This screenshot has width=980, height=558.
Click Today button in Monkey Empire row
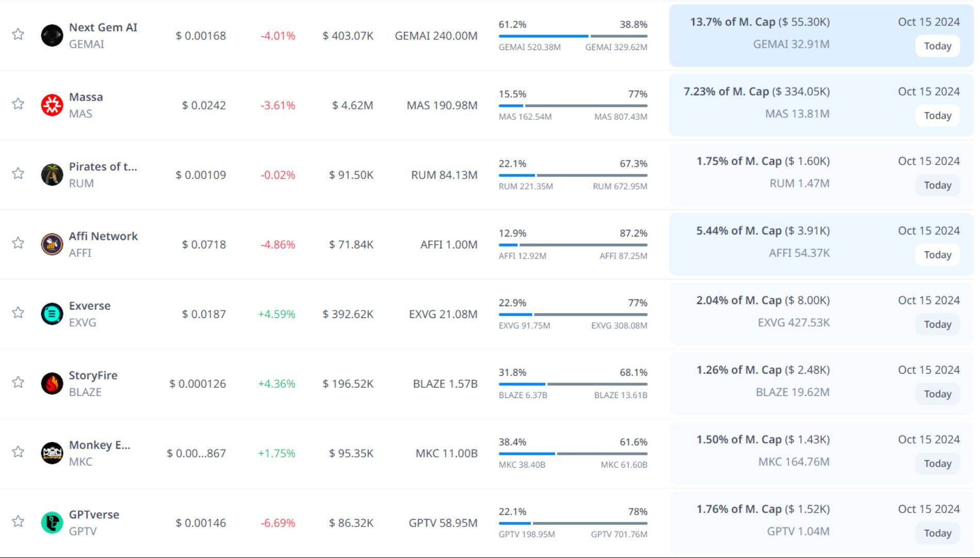(x=937, y=464)
